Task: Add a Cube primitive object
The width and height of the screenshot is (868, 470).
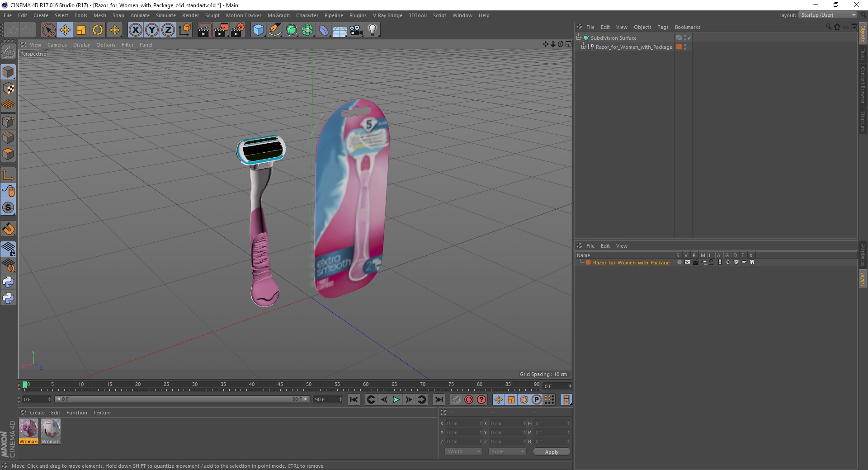Action: [x=258, y=30]
